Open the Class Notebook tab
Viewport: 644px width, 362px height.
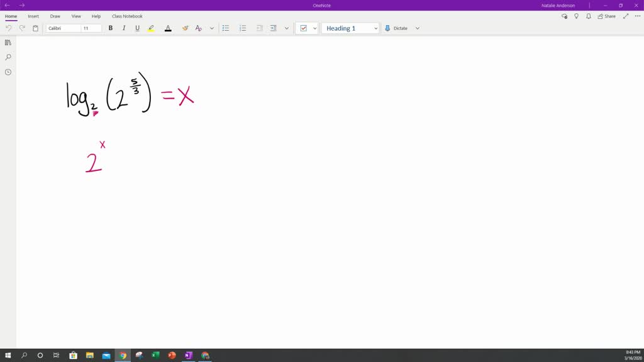click(x=126, y=16)
